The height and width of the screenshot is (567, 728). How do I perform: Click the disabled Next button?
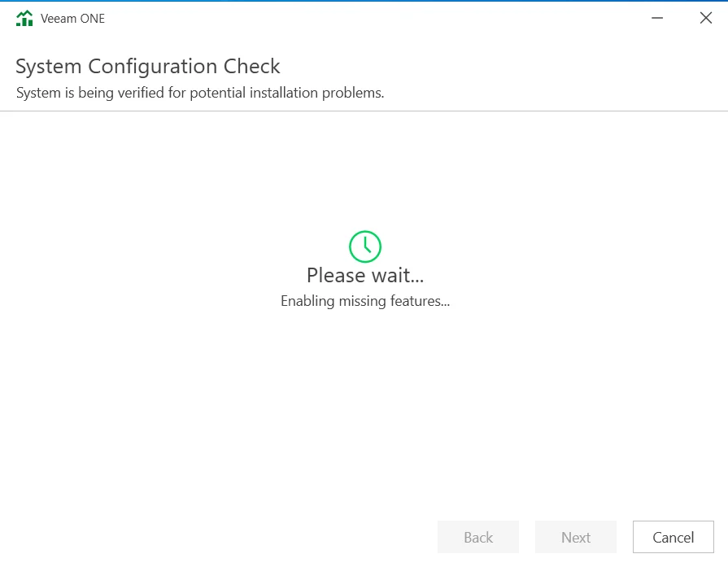(575, 537)
